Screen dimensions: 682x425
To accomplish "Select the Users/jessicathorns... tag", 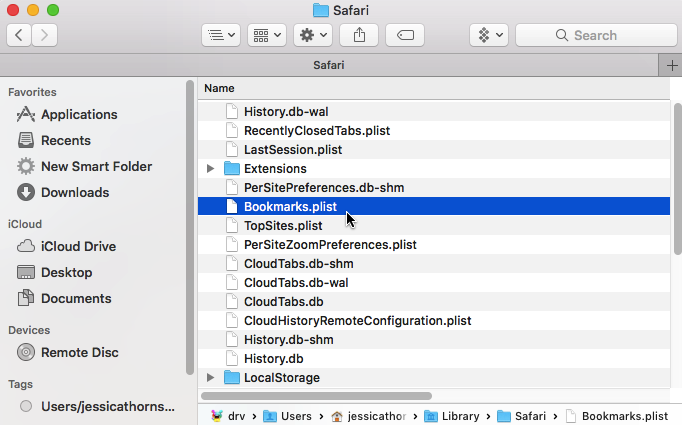I will tap(97, 407).
